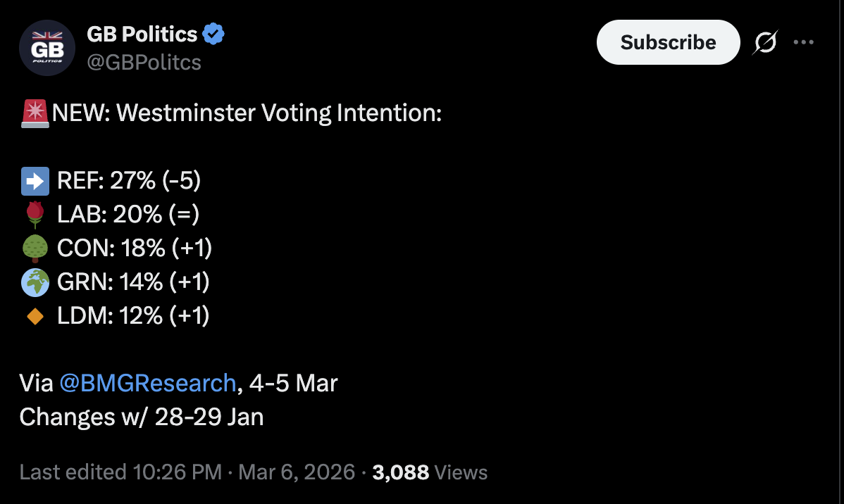
Task: Click the tree emoji beside CON
Action: [x=35, y=248]
